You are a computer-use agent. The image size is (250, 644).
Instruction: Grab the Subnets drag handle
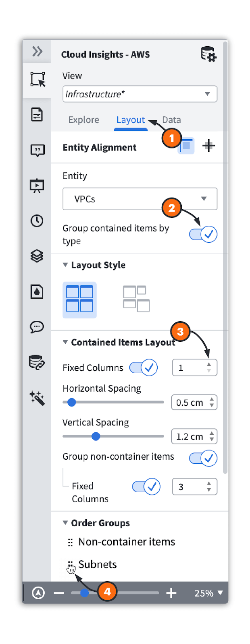70,565
